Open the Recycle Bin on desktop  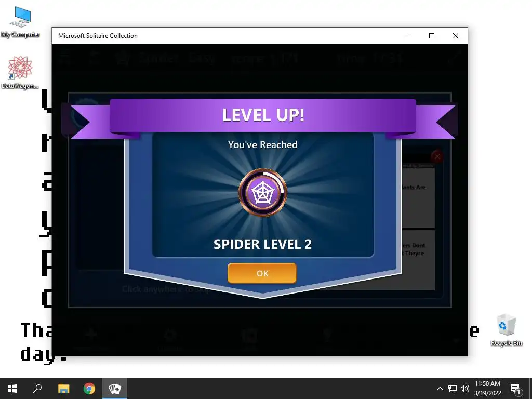pyautogui.click(x=506, y=330)
